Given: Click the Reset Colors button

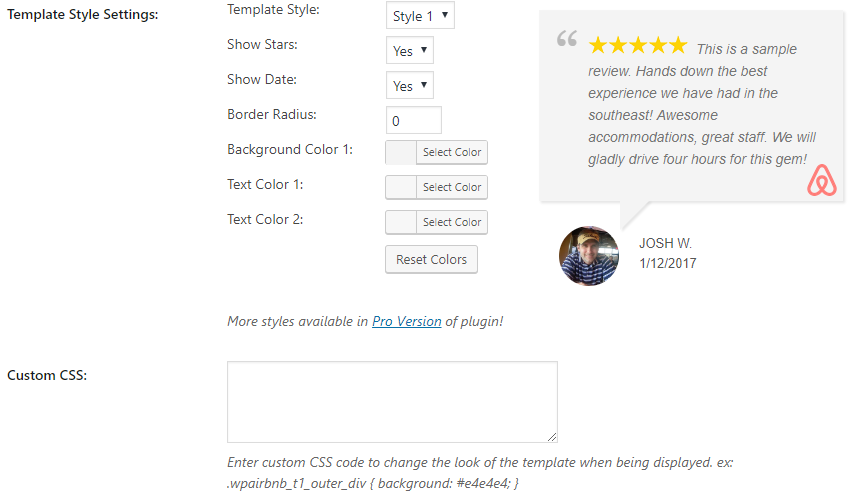Looking at the screenshot, I should point(431,259).
